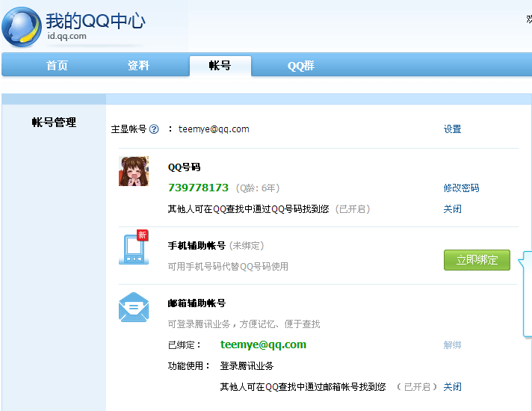Image resolution: width=532 pixels, height=411 pixels.
Task: Click the green QQ number 739778173
Action: [198, 188]
